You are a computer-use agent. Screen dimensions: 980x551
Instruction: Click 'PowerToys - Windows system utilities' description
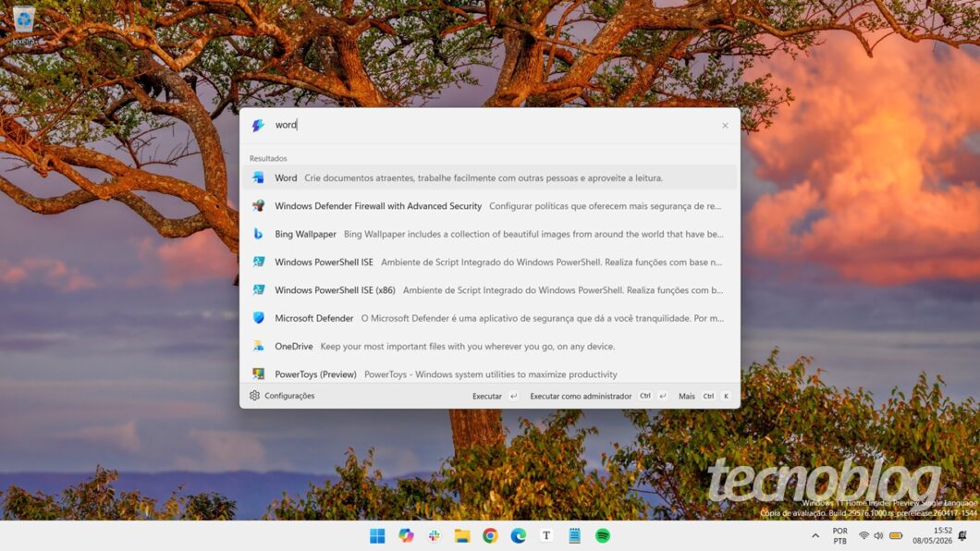click(x=491, y=374)
